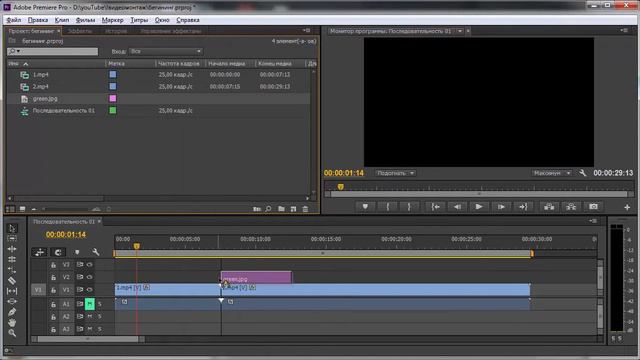
Task: Select the Slip tool
Action: click(x=12, y=291)
